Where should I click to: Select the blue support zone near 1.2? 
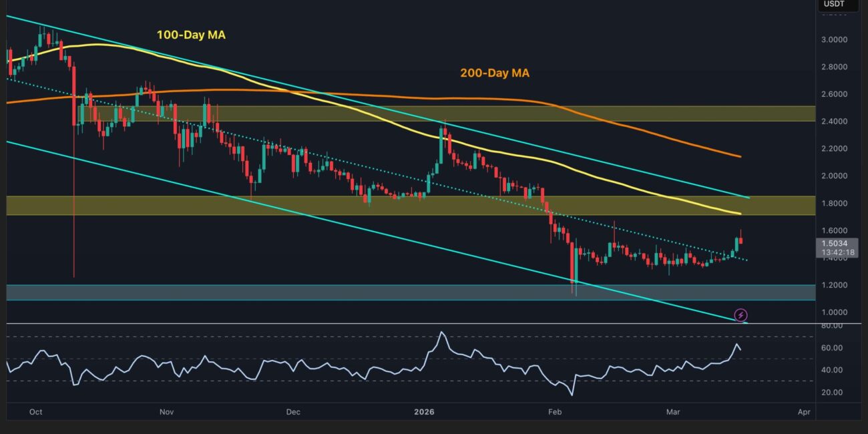(401, 292)
